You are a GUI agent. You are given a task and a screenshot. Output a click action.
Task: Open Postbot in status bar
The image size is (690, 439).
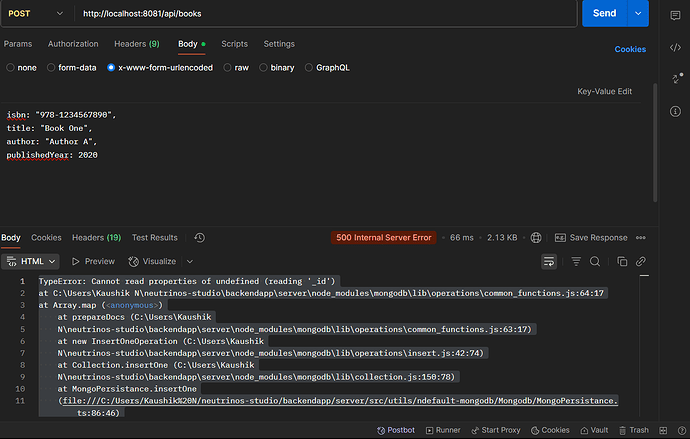396,430
